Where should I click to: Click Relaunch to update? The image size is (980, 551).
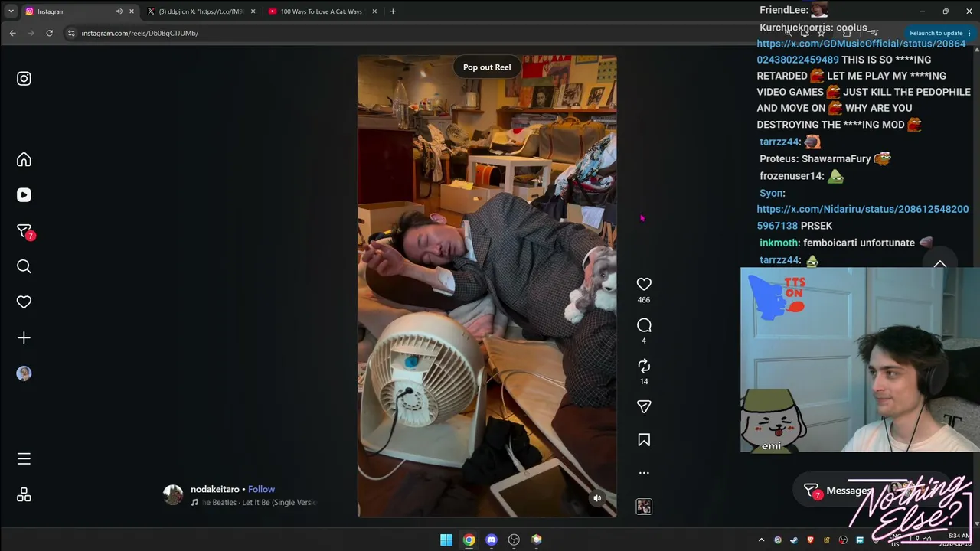point(936,33)
